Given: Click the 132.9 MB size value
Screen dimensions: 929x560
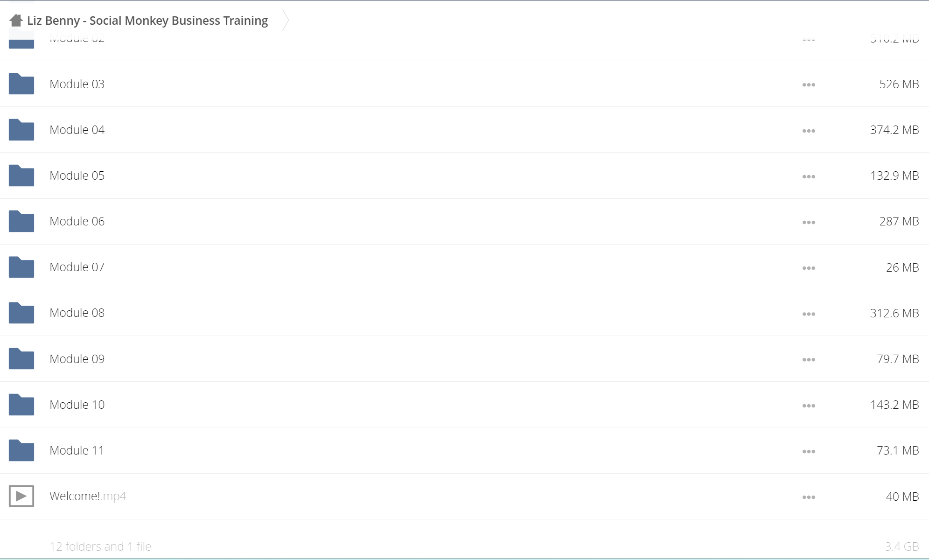Looking at the screenshot, I should 894,175.
